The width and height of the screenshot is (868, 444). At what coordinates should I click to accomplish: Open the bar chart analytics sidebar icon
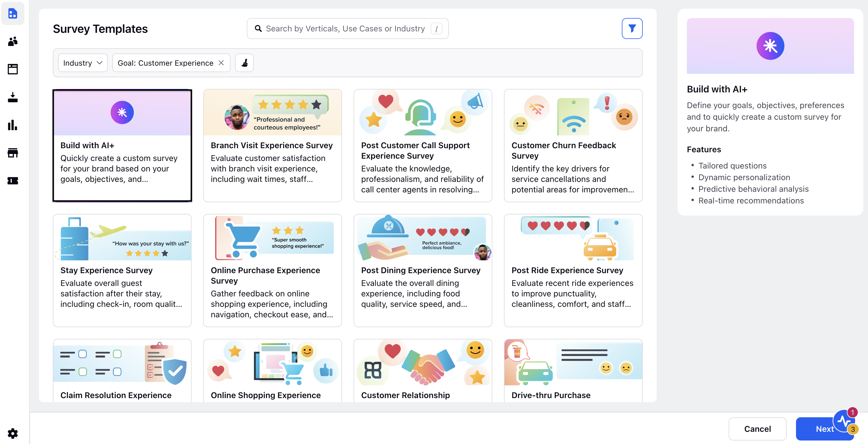pyautogui.click(x=13, y=125)
